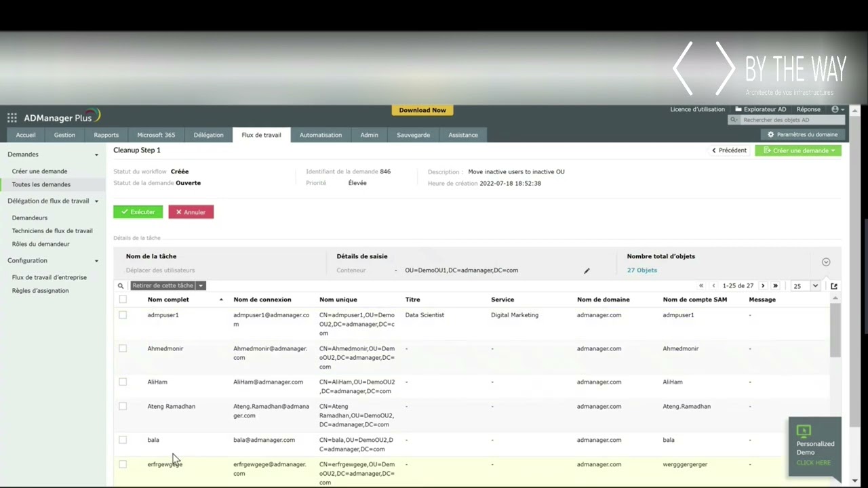Expand task details circular chevron
The width and height of the screenshot is (868, 488).
coord(826,262)
